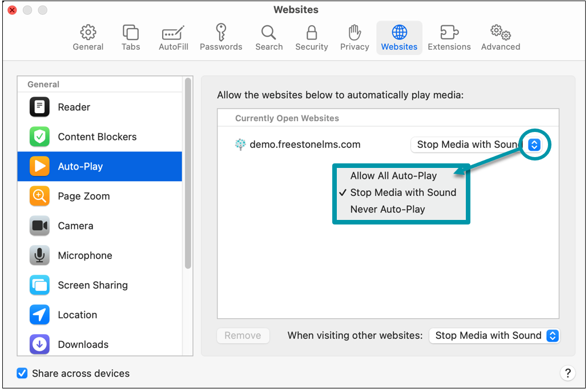Toggle the Share across devices checkbox
Image resolution: width=588 pixels, height=389 pixels.
tap(22, 373)
